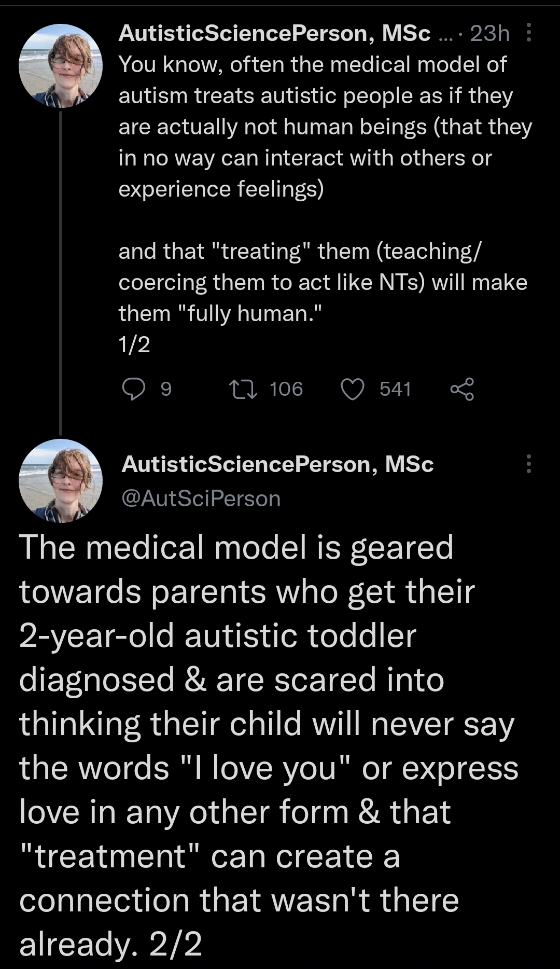The width and height of the screenshot is (560, 969).
Task: View the 9 replies count
Action: click(x=165, y=389)
